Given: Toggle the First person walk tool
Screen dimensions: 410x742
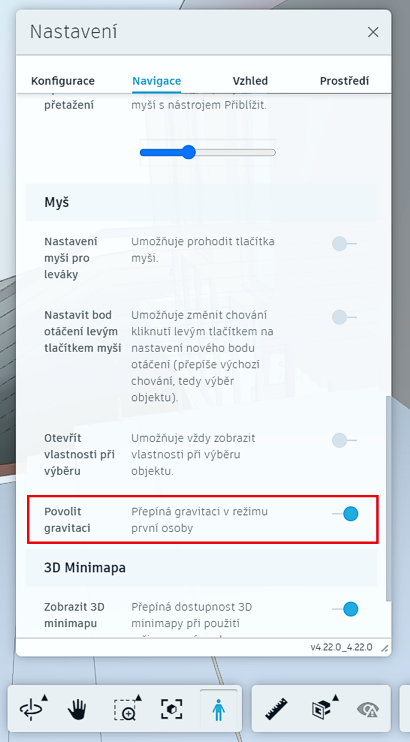Looking at the screenshot, I should click(218, 710).
